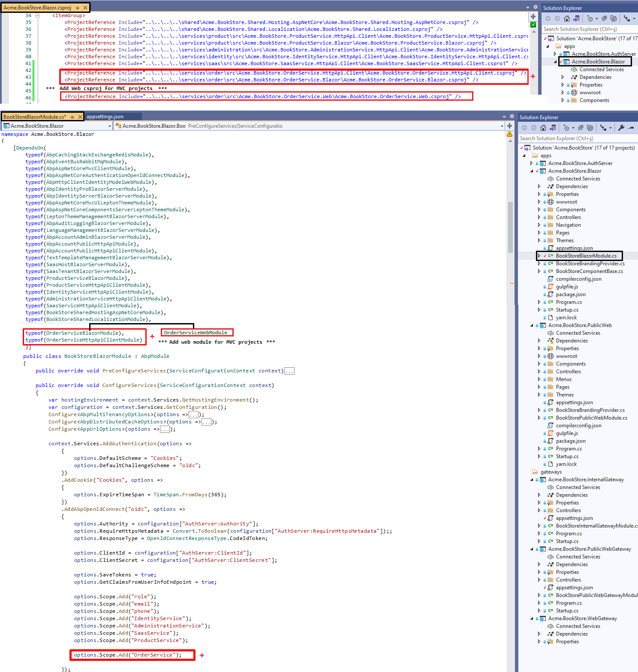Toggle Show All Files in csproj window's Solution Explorer
This screenshot has height=672, width=638.
point(614,18)
